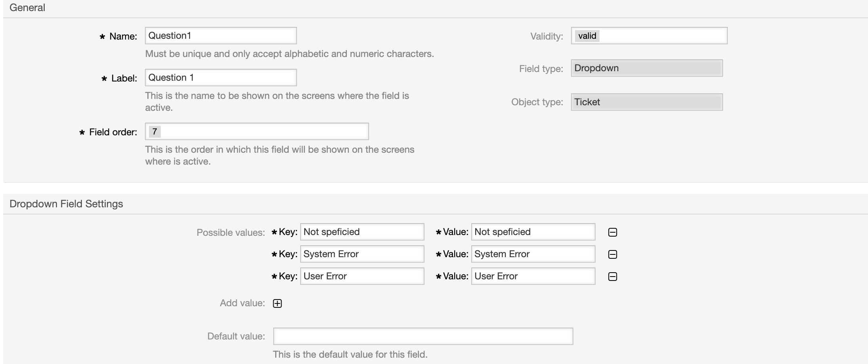The height and width of the screenshot is (364, 868).
Task: Remove the 'Not speficied' value row
Action: tap(612, 232)
